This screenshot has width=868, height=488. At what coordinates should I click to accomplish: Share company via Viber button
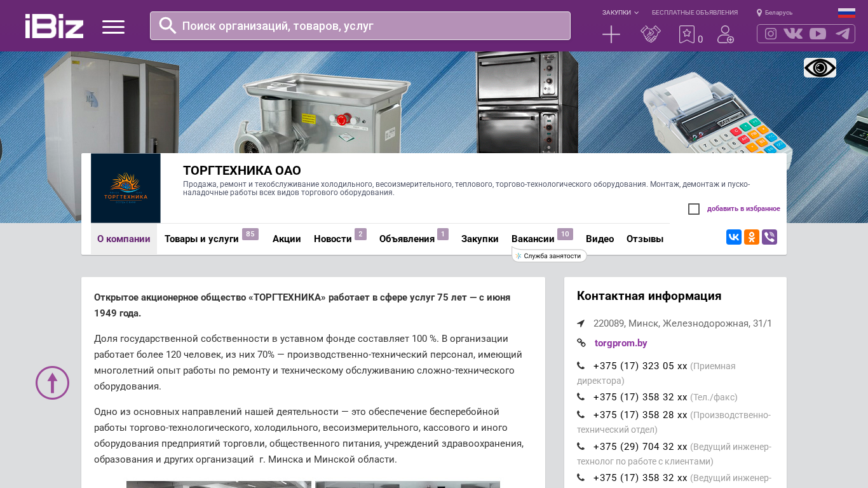(770, 237)
